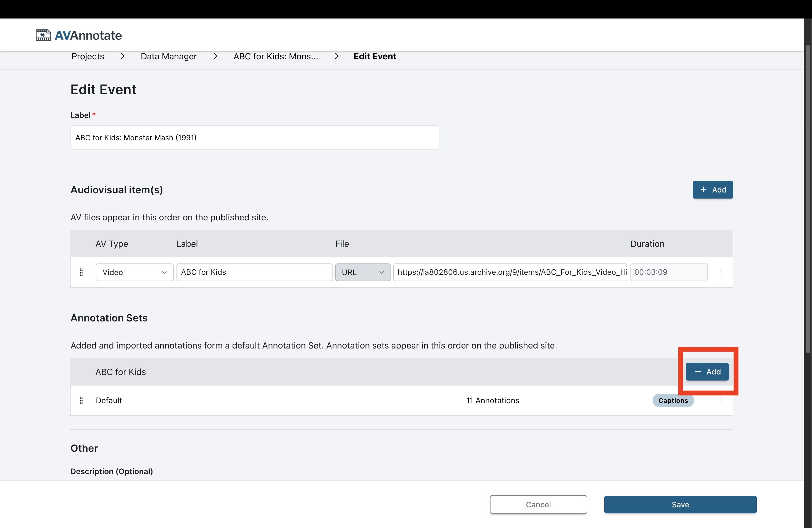
Task: Open three-dot menu for Default annotation set
Action: [721, 400]
